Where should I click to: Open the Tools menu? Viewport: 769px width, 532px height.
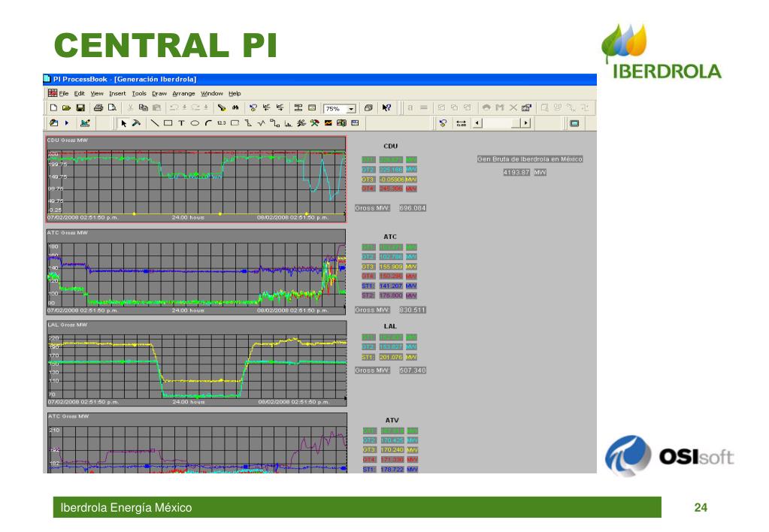[139, 94]
